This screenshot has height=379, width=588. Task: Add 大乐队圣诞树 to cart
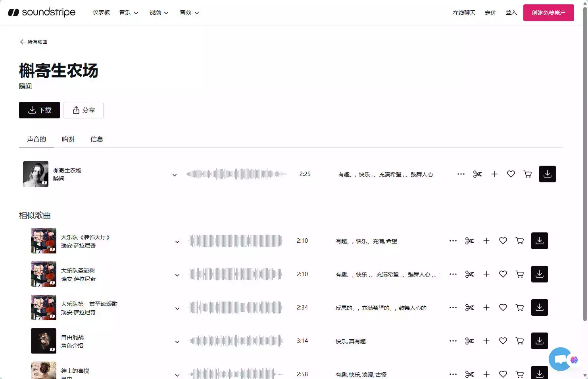(x=520, y=274)
